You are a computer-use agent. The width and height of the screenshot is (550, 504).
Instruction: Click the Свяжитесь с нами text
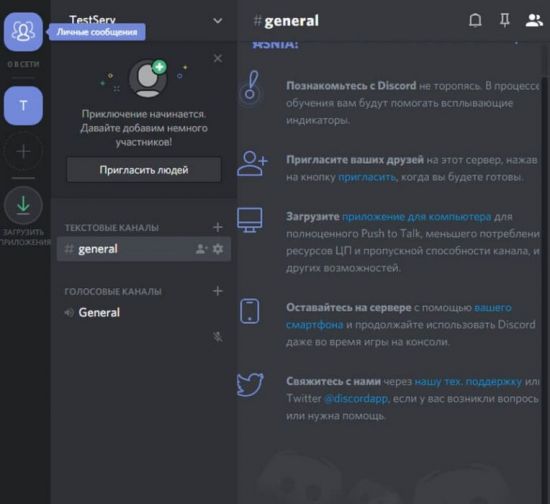pyautogui.click(x=333, y=381)
